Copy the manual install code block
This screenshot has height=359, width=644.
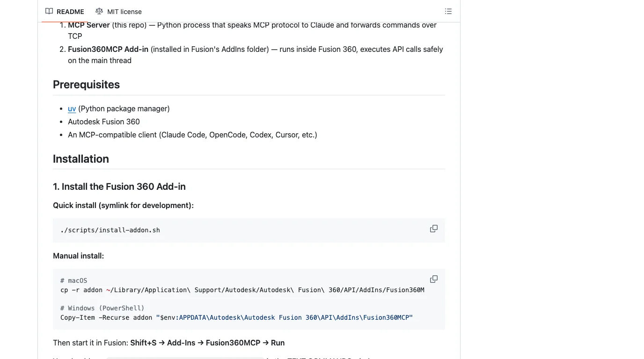click(x=434, y=279)
